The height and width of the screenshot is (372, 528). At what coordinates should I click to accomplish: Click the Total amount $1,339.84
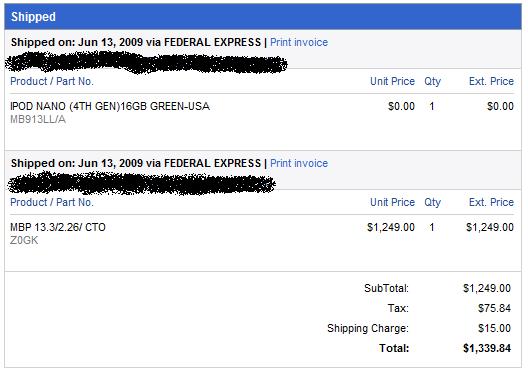487,348
